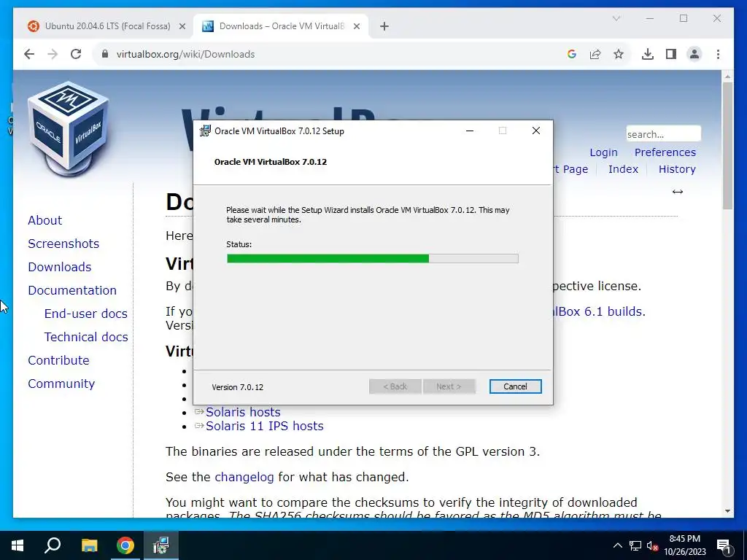Open the changelog link
The width and height of the screenshot is (747, 560).
pyautogui.click(x=244, y=477)
